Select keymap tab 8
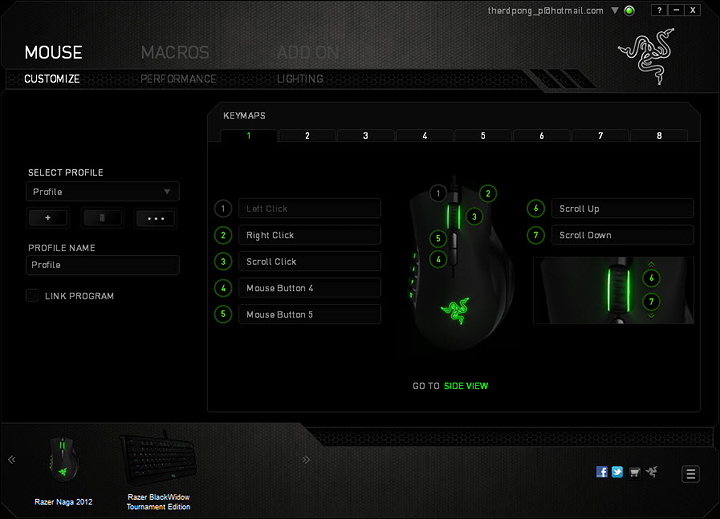Screen dimensions: 720x519 point(659,135)
